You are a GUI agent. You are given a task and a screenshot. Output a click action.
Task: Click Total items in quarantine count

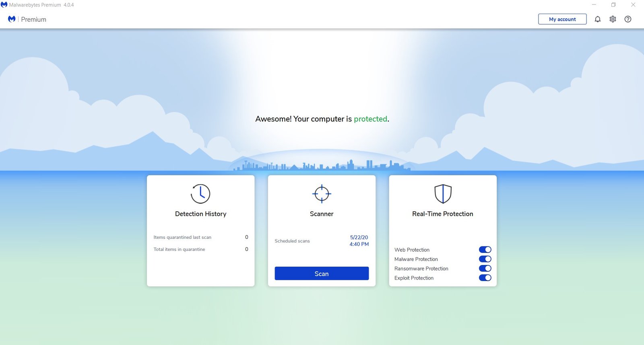pyautogui.click(x=247, y=249)
